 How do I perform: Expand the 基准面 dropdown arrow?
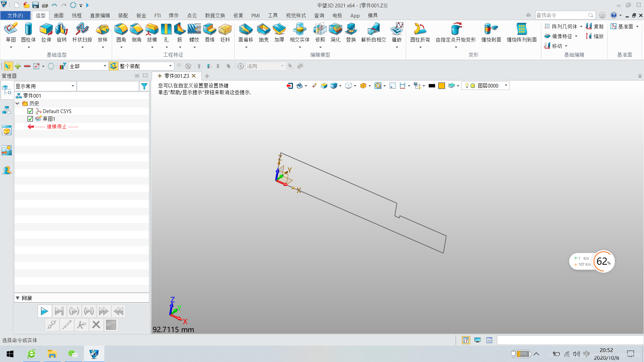pos(637,27)
